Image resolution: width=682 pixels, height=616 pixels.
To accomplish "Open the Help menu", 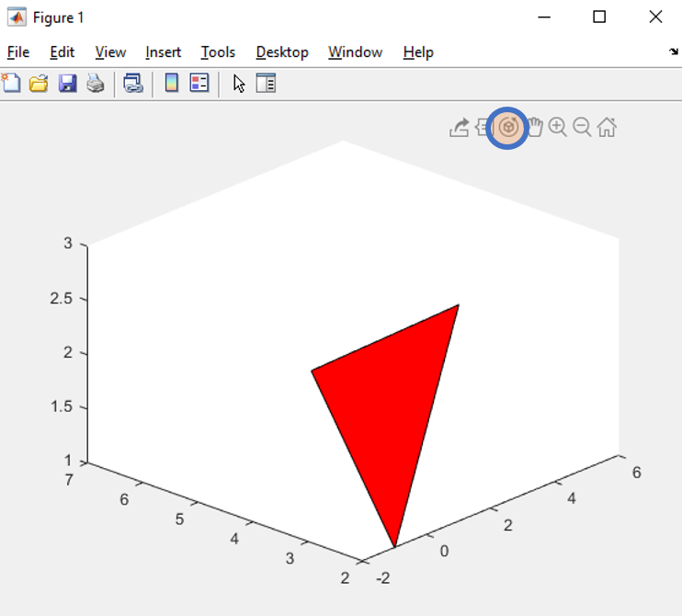I will pyautogui.click(x=418, y=52).
